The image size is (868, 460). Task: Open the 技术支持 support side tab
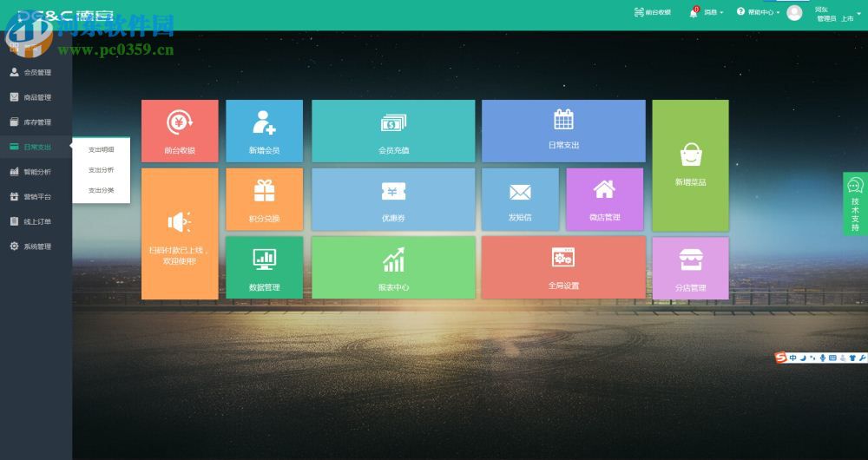[x=855, y=204]
